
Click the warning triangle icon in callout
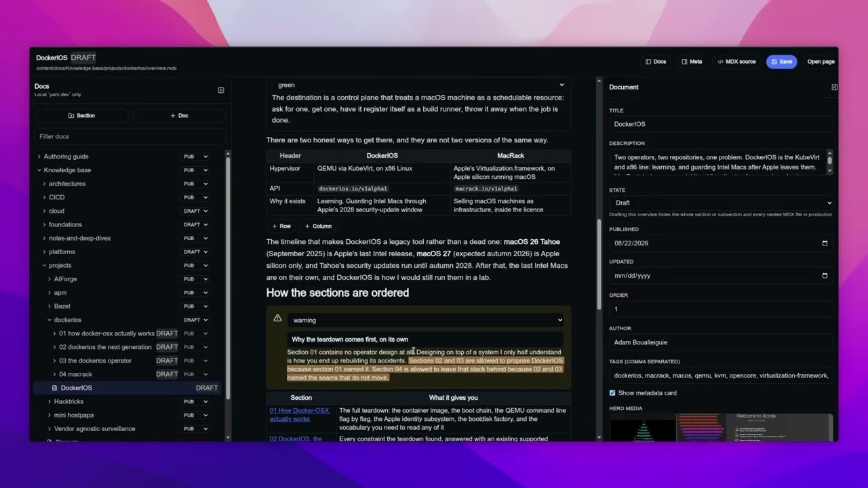point(277,318)
